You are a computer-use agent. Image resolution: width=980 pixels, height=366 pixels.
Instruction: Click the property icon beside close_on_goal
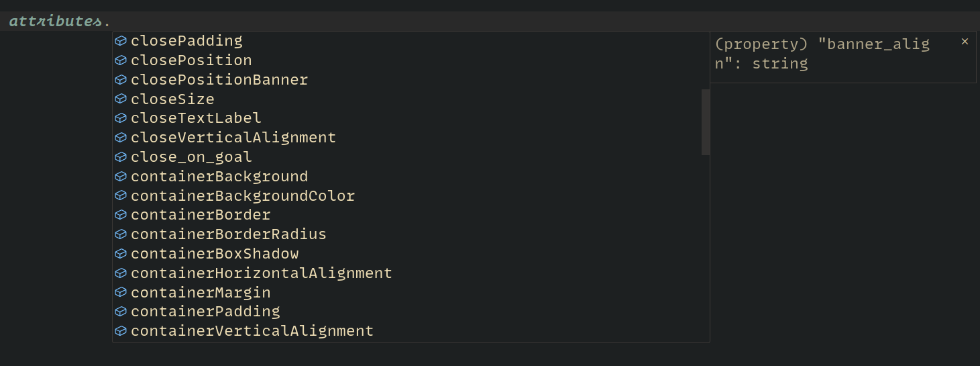[x=121, y=157]
